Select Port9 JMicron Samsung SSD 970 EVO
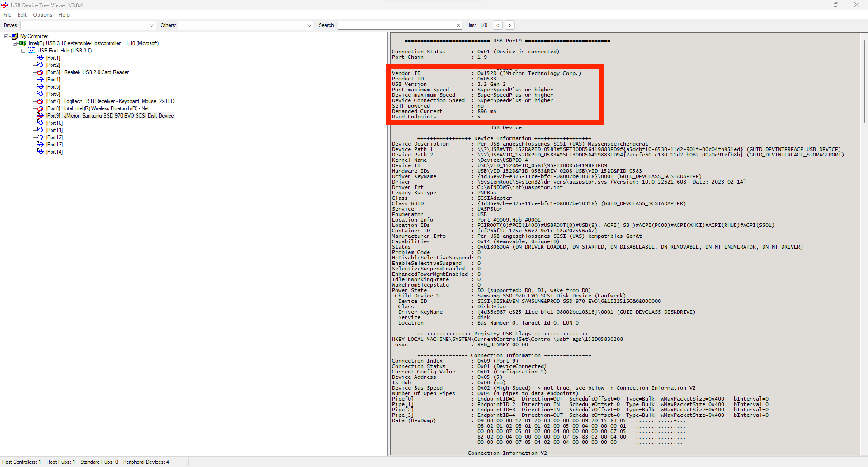 tap(110, 116)
